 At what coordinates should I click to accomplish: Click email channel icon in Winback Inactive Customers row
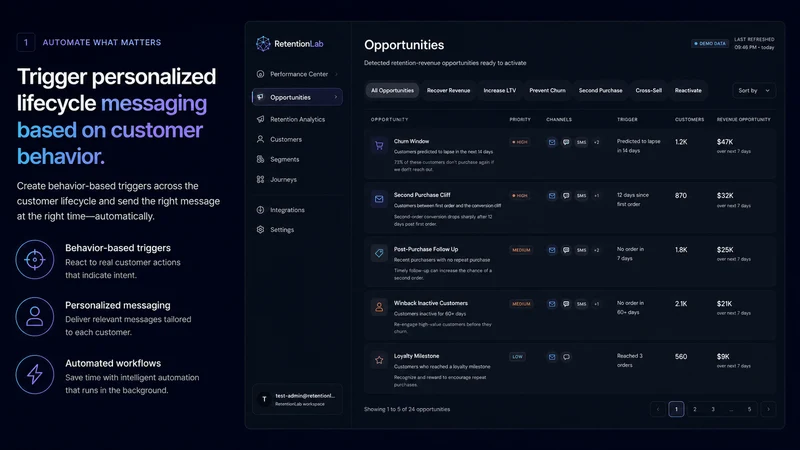tap(552, 304)
